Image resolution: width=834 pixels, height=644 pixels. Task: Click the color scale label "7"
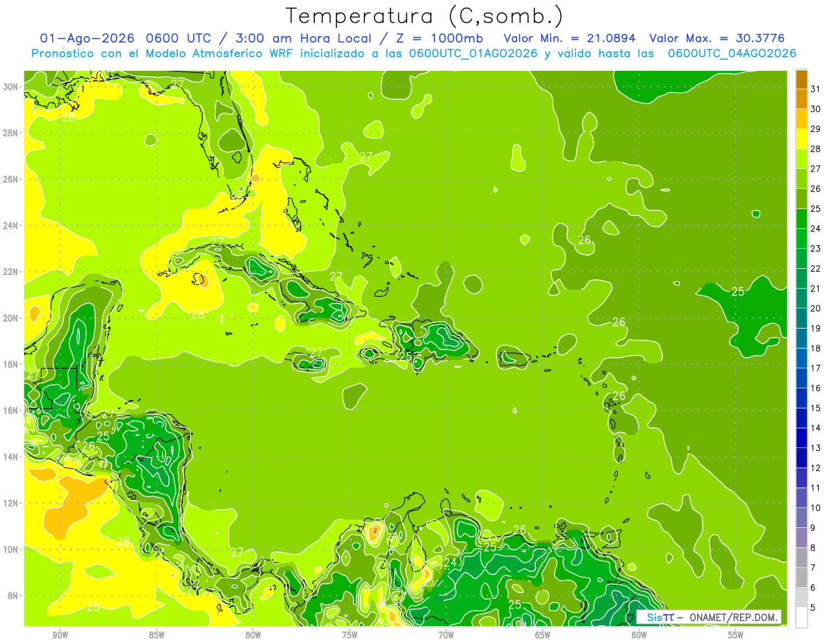click(813, 568)
